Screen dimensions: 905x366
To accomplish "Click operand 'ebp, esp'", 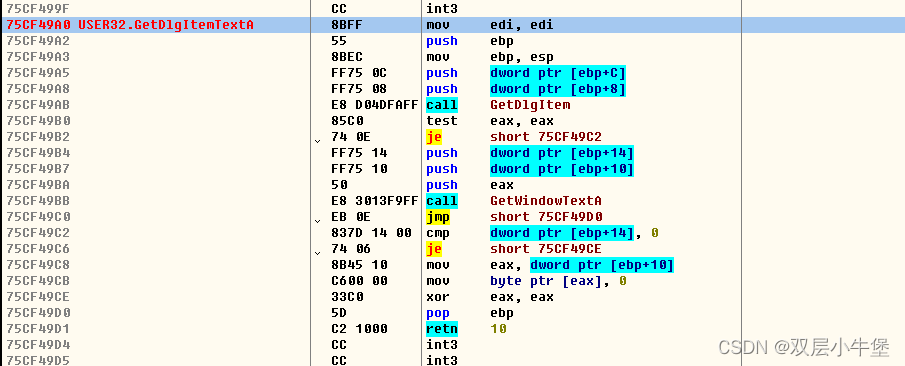I will (522, 57).
